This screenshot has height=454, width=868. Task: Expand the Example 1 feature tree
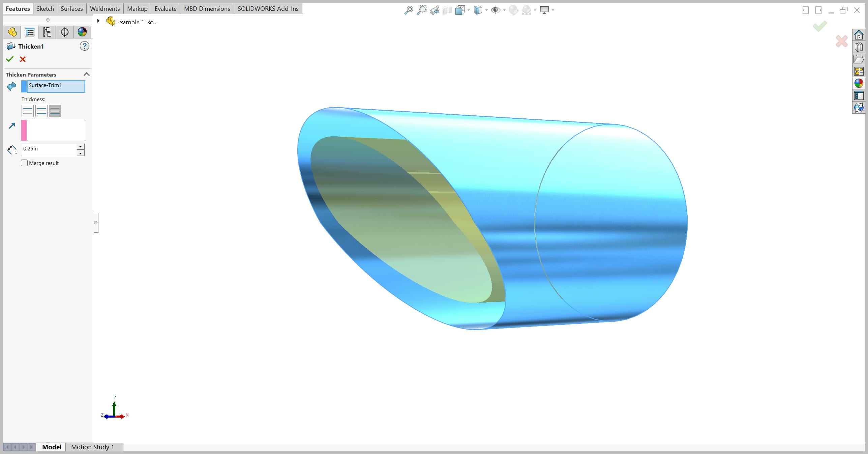[98, 21]
